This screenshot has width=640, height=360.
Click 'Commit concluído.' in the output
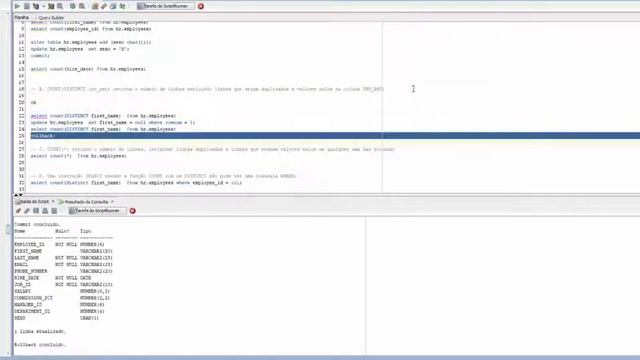click(x=37, y=224)
